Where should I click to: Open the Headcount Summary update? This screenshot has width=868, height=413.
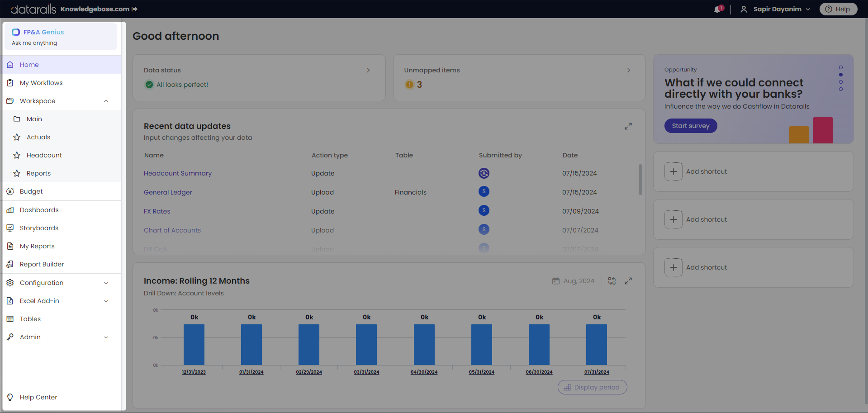point(177,173)
